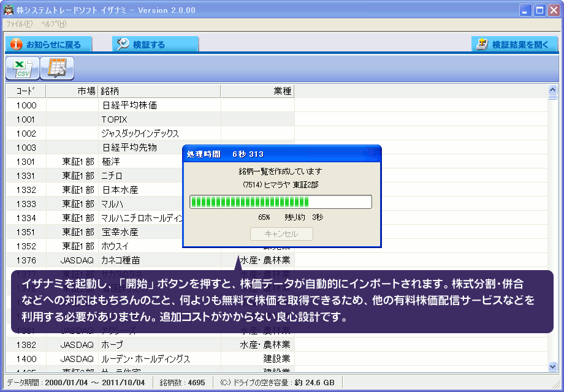Click the table edit grid icon

pos(57,68)
